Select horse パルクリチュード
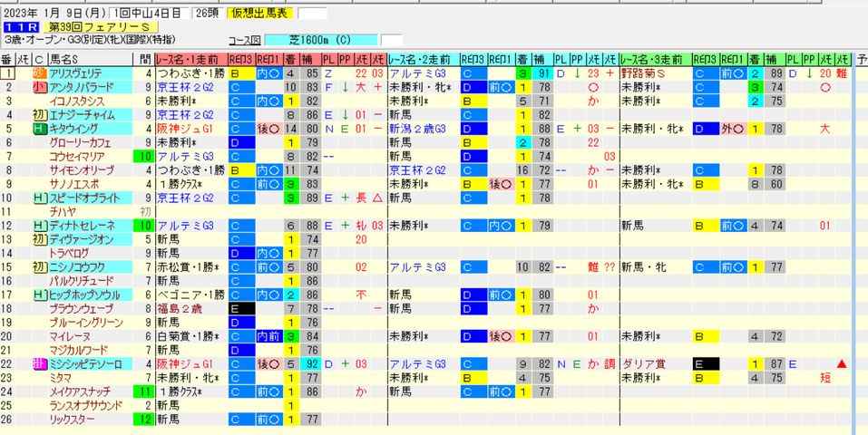Viewport: 868px width, 435px height. tap(90, 281)
